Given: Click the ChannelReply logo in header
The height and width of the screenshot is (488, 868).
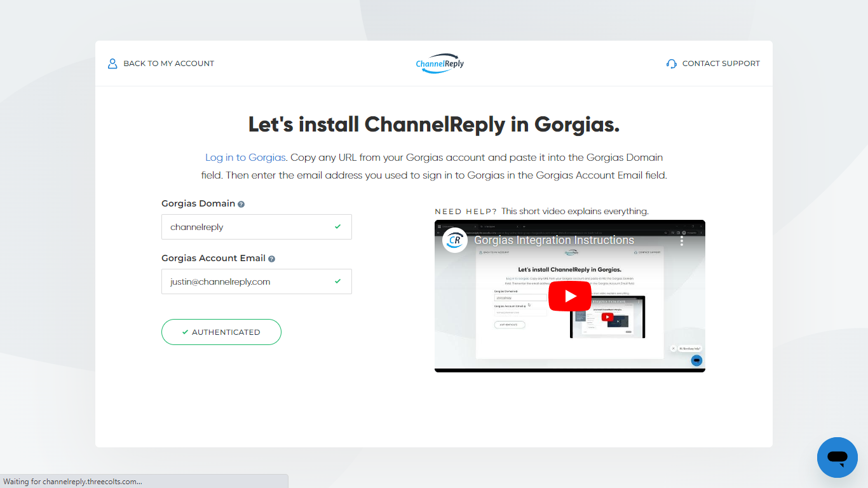Looking at the screenshot, I should 440,64.
